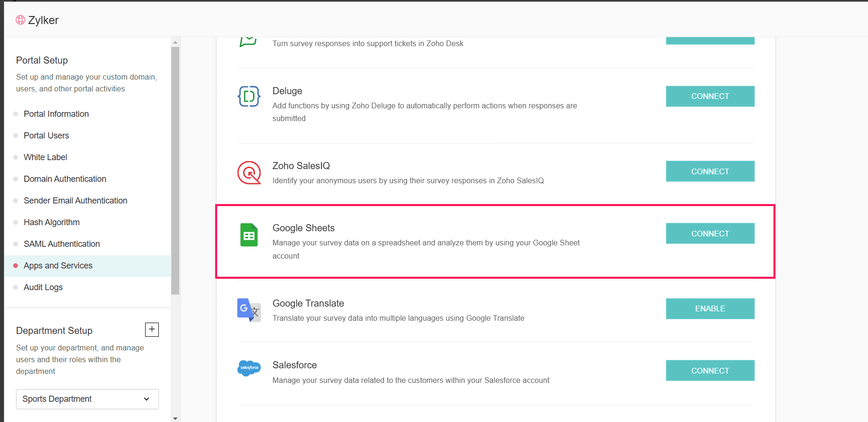
Task: Connect the Deluge integration
Action: pos(710,96)
